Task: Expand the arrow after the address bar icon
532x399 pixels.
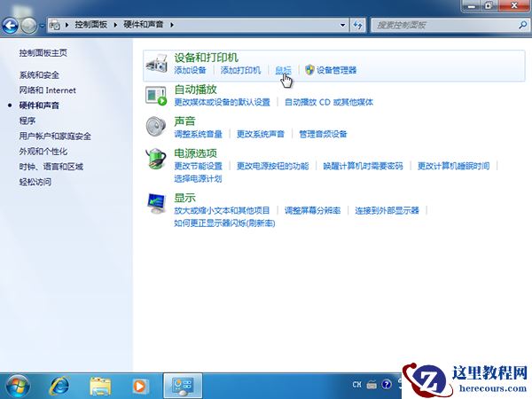Action: pyautogui.click(x=66, y=25)
